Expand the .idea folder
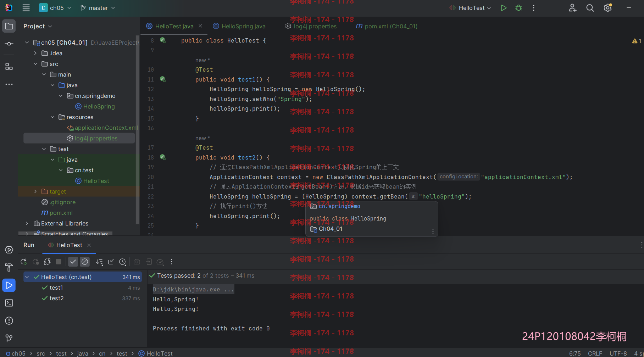Image resolution: width=644 pixels, height=357 pixels. click(x=35, y=53)
